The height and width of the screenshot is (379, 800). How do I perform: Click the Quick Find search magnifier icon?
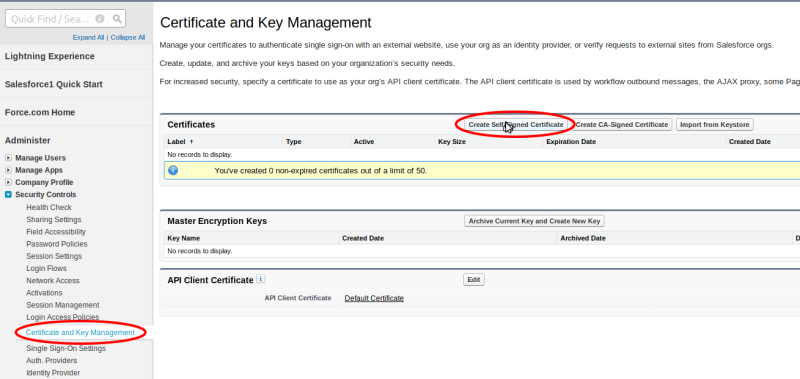click(117, 19)
